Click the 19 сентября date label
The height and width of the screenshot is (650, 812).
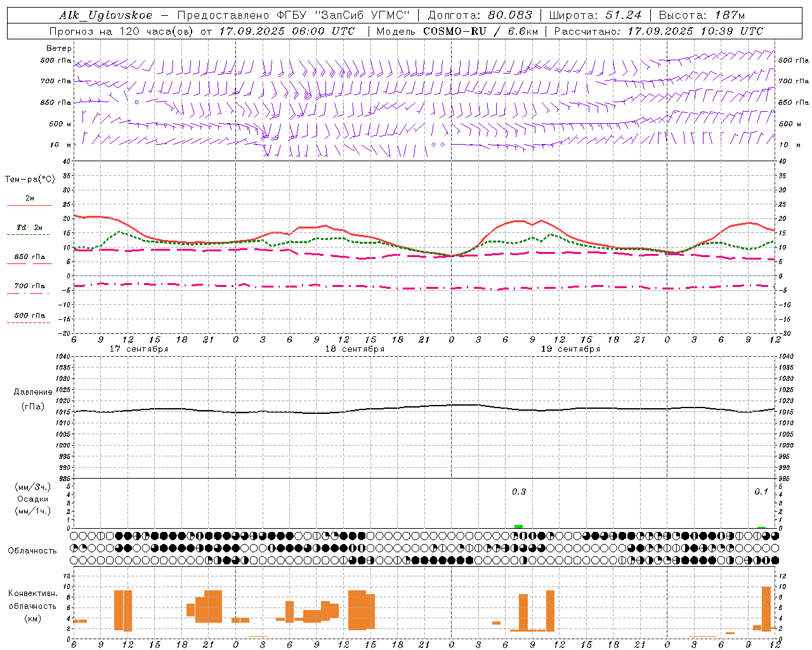570,349
